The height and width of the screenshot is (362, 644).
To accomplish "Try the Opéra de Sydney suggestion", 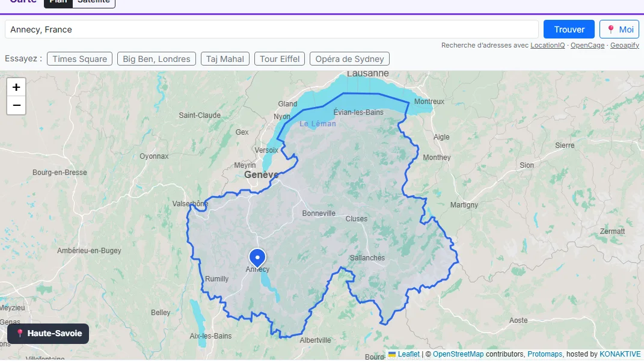I will 349,59.
